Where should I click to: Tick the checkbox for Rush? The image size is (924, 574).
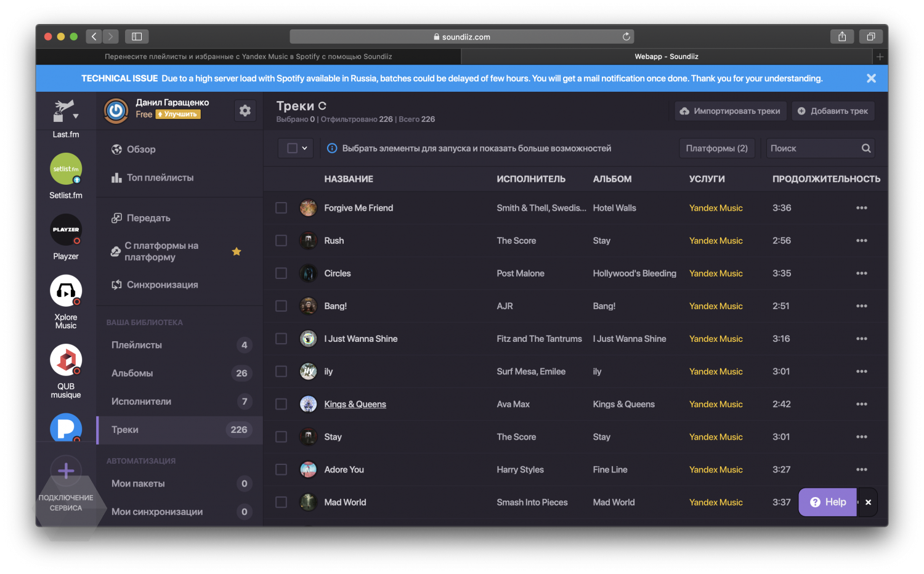(x=281, y=240)
